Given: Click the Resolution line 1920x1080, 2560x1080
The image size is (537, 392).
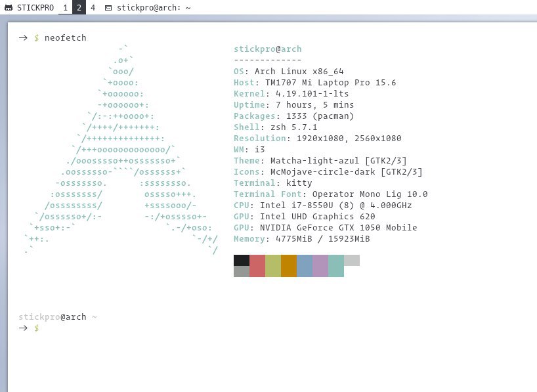Looking at the screenshot, I should tap(318, 138).
